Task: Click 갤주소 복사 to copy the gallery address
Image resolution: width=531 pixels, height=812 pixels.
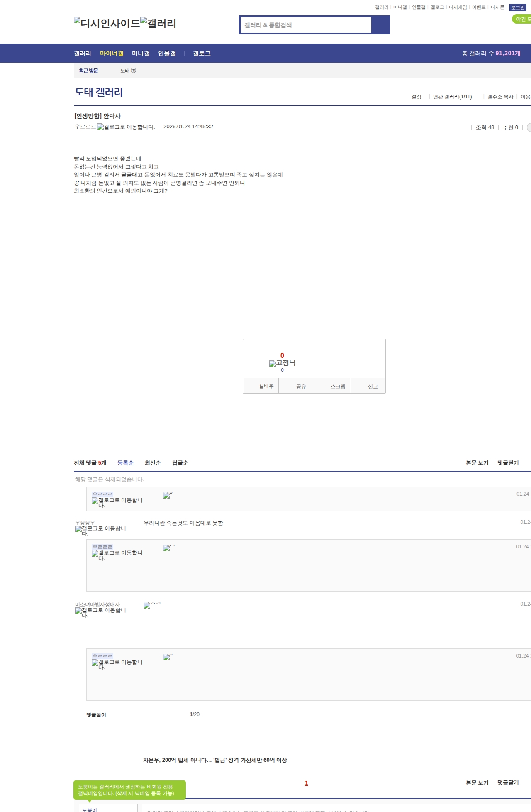Action: coord(500,97)
